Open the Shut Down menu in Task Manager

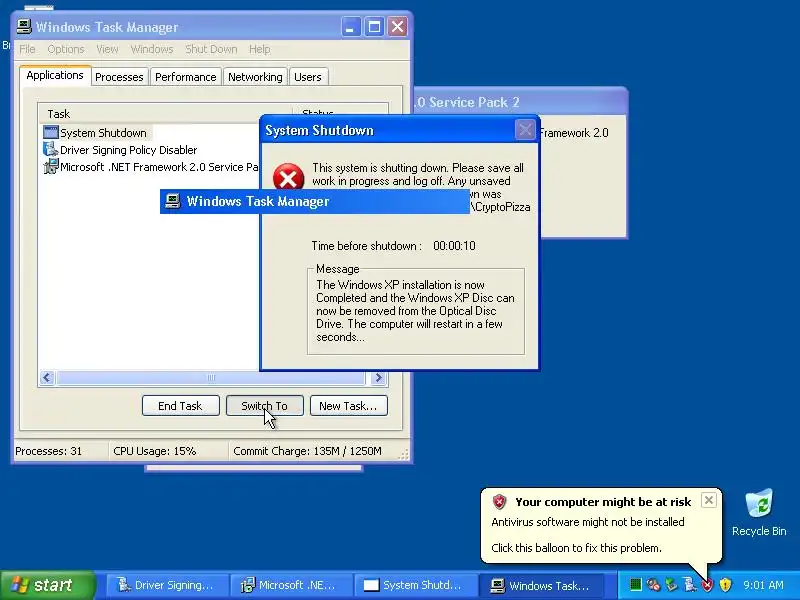(211, 49)
